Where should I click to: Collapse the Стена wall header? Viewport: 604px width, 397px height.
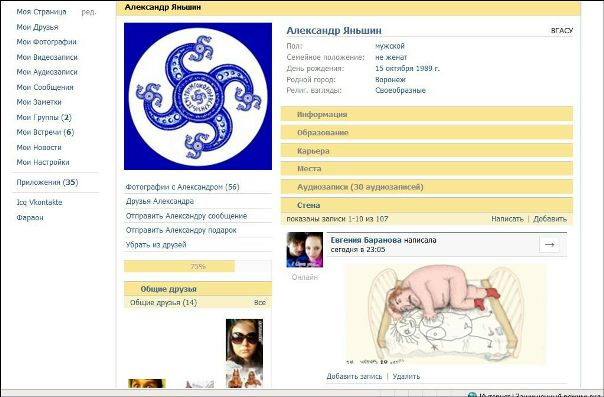[426, 205]
